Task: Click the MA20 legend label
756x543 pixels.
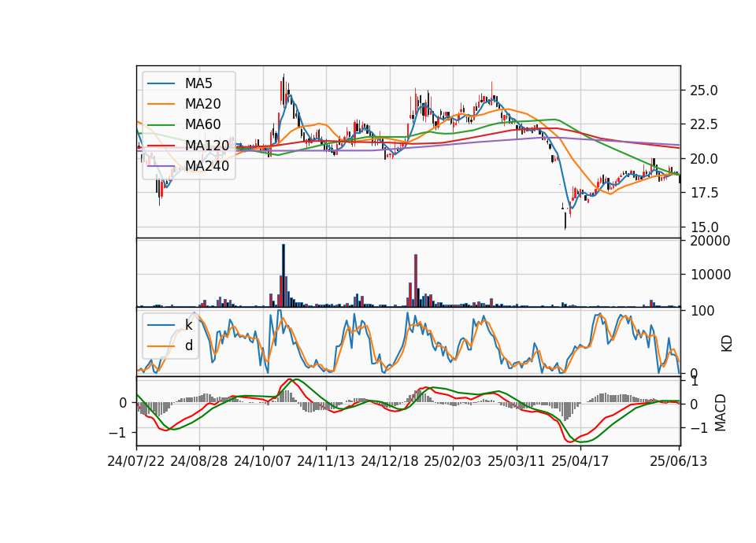Action: (203, 104)
